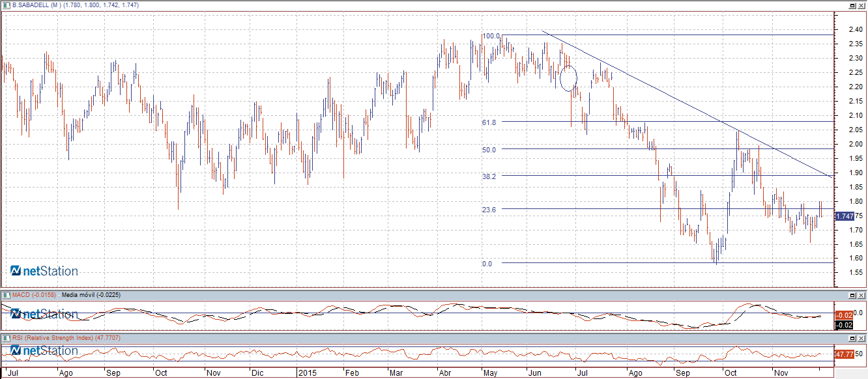
Task: Select the descending trendline on the chart
Action: tap(687, 104)
